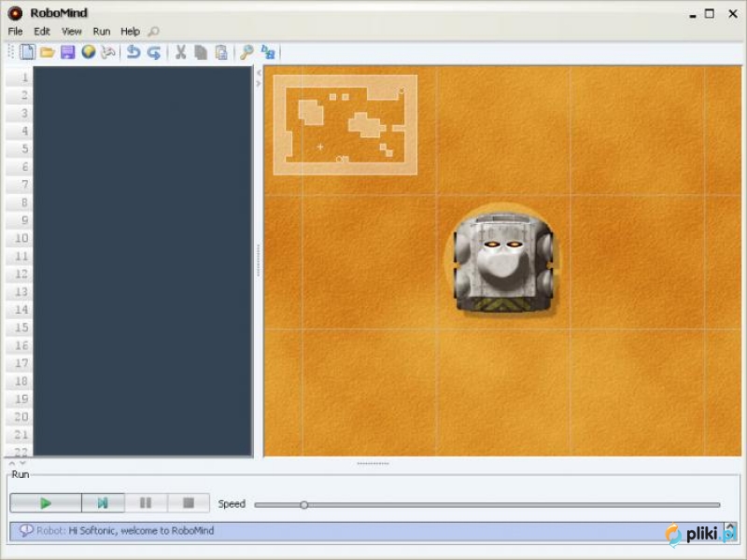Open a map with the globe icon
This screenshot has height=560, width=747.
tap(88, 52)
